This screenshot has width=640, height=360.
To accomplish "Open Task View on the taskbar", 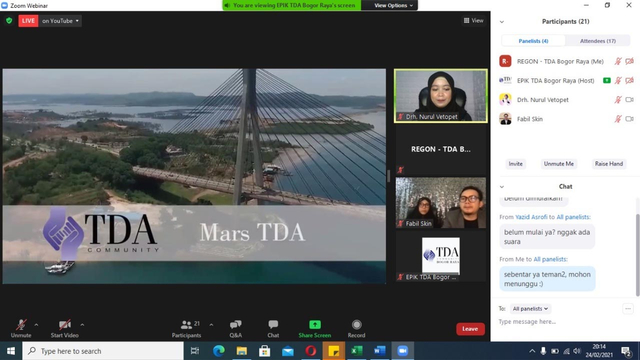I will click(x=195, y=351).
